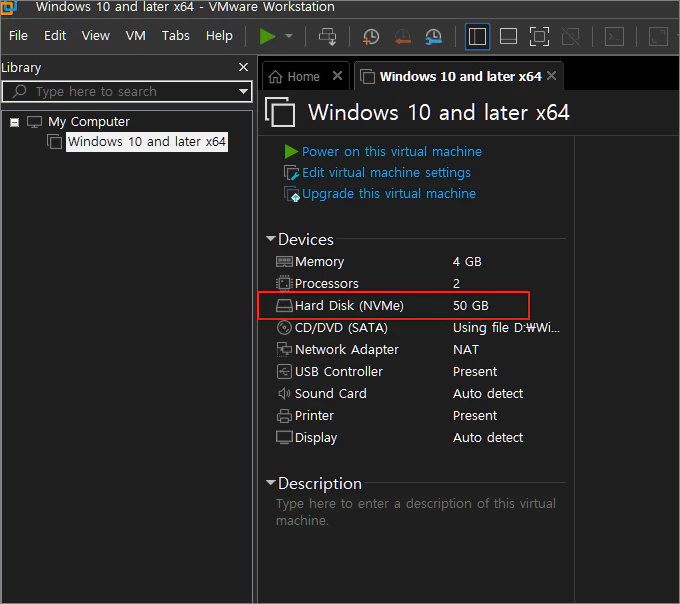The height and width of the screenshot is (604, 680).
Task: Select Windows 10 and later x64 library item
Action: point(147,142)
